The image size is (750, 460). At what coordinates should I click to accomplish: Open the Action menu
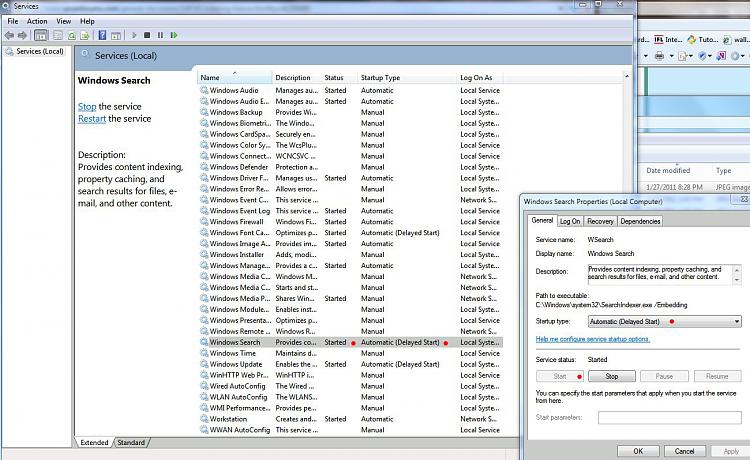click(37, 22)
